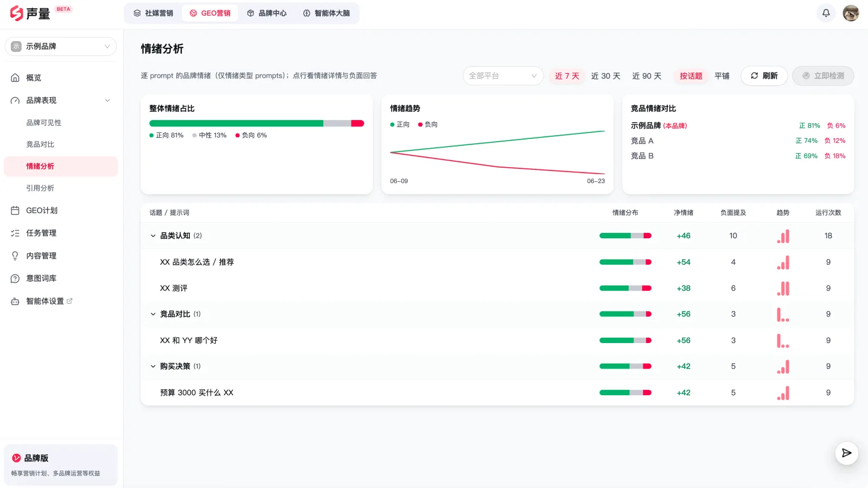Image resolution: width=868 pixels, height=488 pixels.
Task: Select the 近 7 天 time range
Action: 567,76
